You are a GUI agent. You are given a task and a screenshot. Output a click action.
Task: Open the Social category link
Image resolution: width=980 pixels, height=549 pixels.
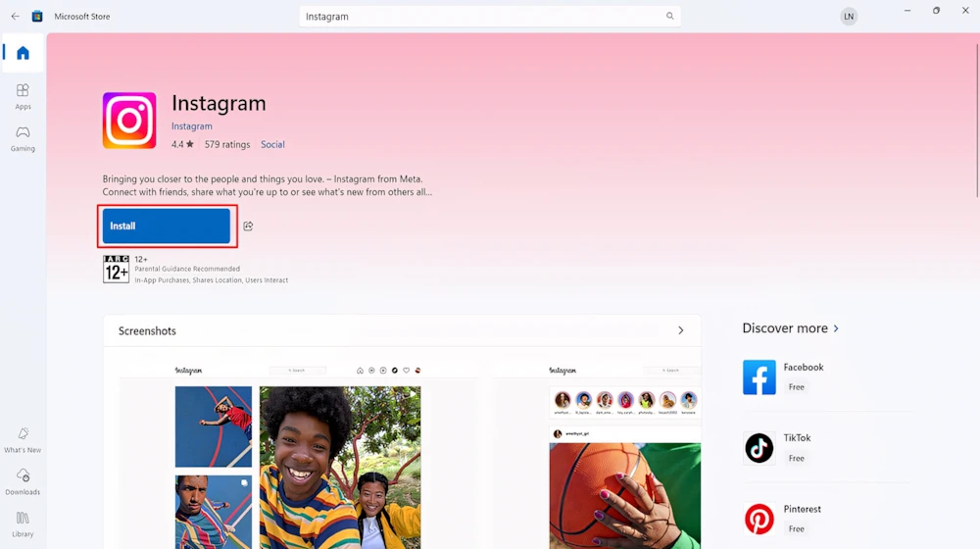[272, 144]
